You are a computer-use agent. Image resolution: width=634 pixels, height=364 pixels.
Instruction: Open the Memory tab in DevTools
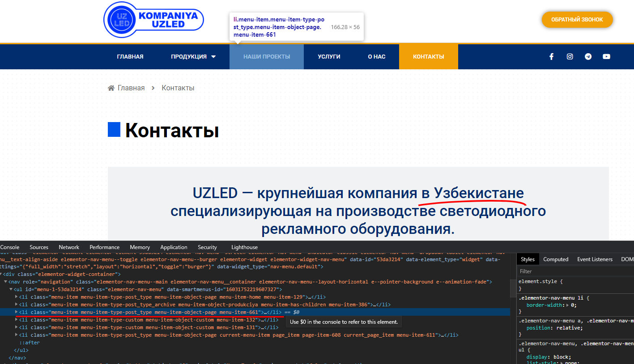coord(140,247)
